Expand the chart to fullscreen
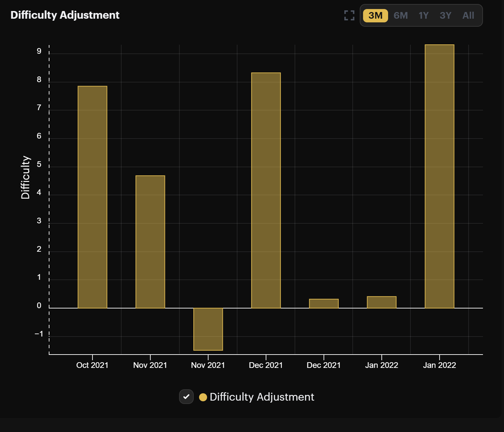504x432 pixels. [349, 15]
